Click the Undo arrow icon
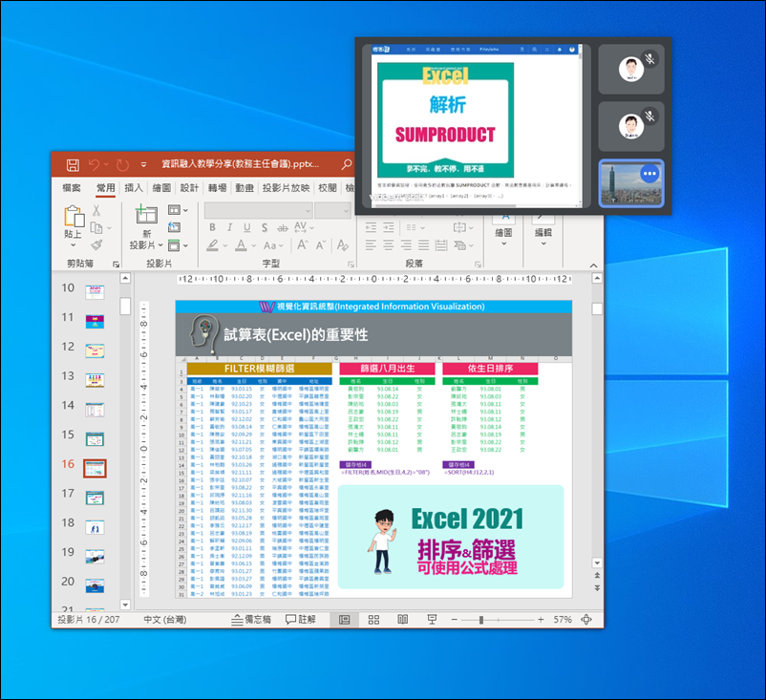 coord(94,164)
